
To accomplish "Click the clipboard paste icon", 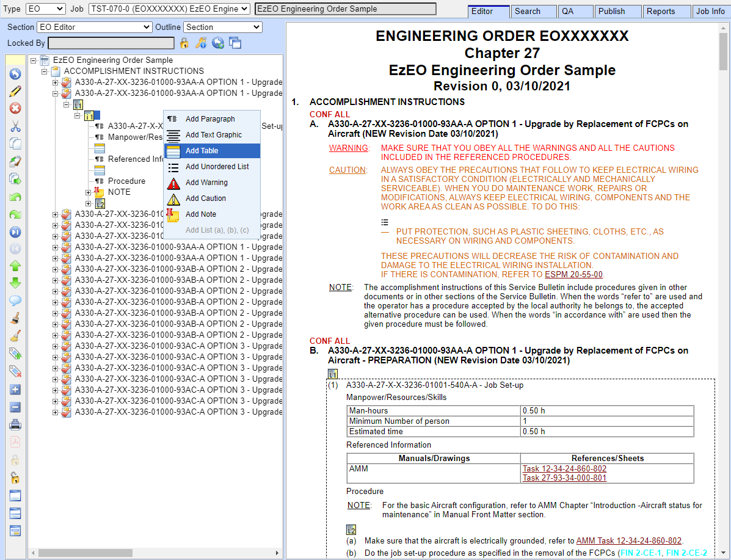I will point(15,161).
